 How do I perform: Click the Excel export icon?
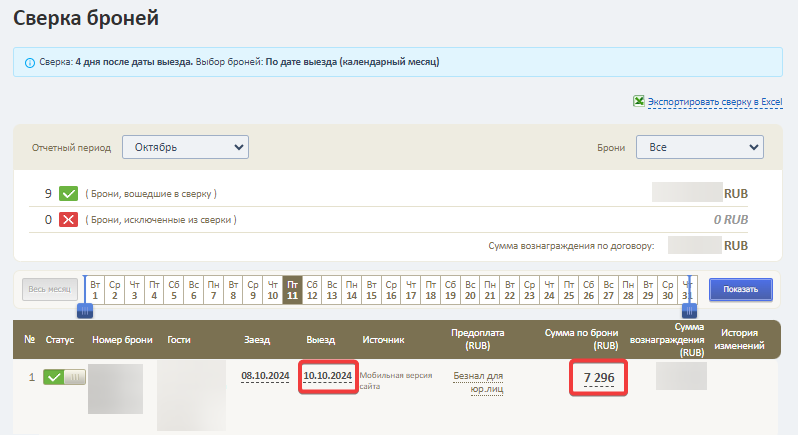point(639,101)
